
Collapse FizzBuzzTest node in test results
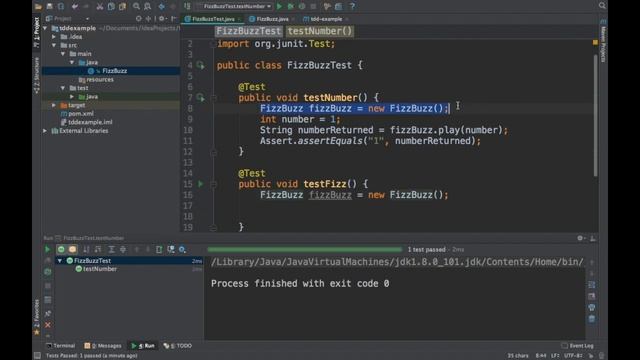point(60,260)
